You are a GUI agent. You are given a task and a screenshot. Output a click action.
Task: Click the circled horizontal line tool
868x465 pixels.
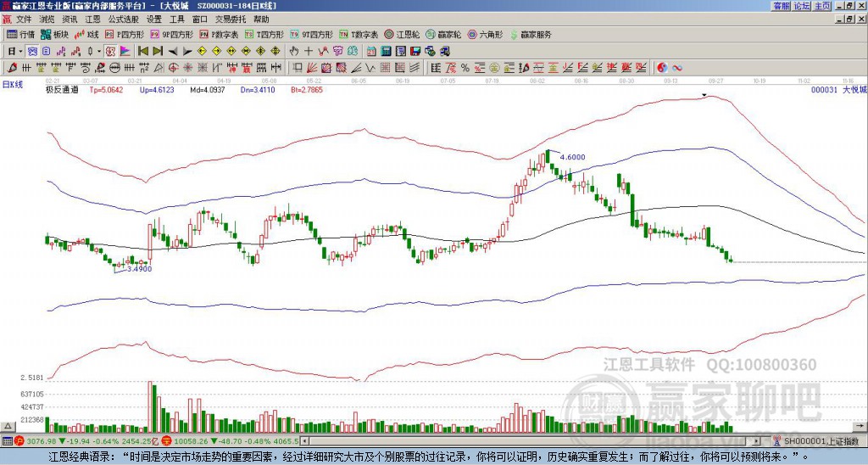[x=114, y=68]
